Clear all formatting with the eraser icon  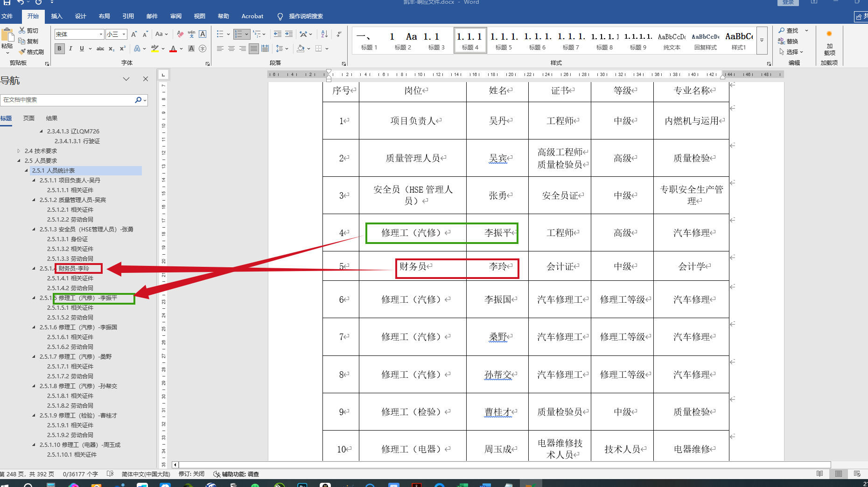click(180, 34)
